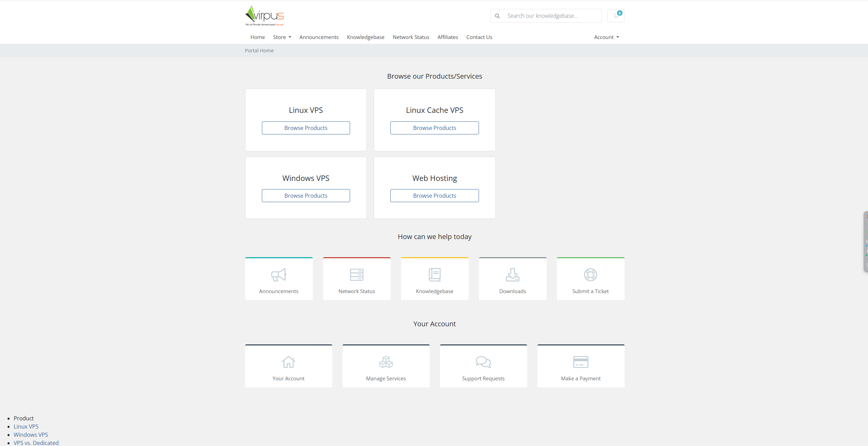Screen dimensions: 868x446
Task: Click the Virpus logo
Action: pos(264,16)
